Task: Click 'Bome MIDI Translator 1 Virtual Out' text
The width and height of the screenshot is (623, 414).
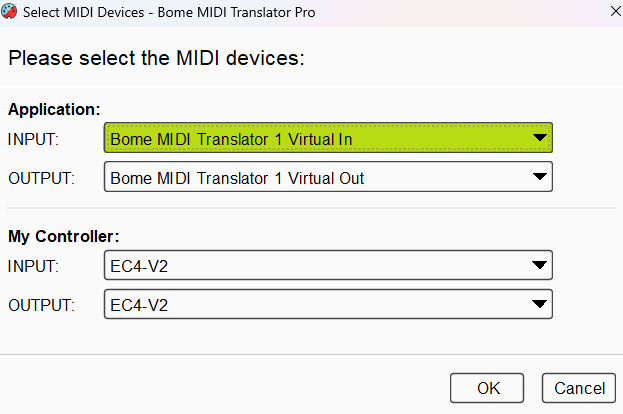Action: pos(237,178)
